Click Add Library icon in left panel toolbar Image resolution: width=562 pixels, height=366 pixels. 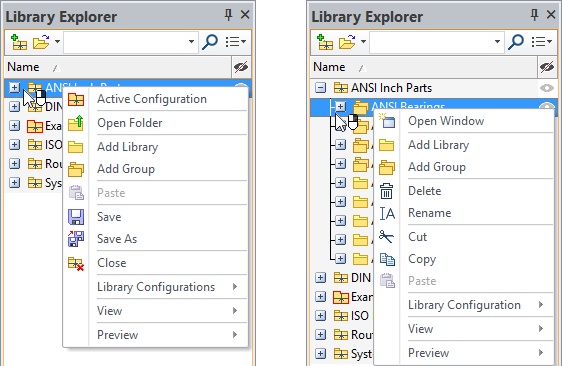[x=19, y=42]
